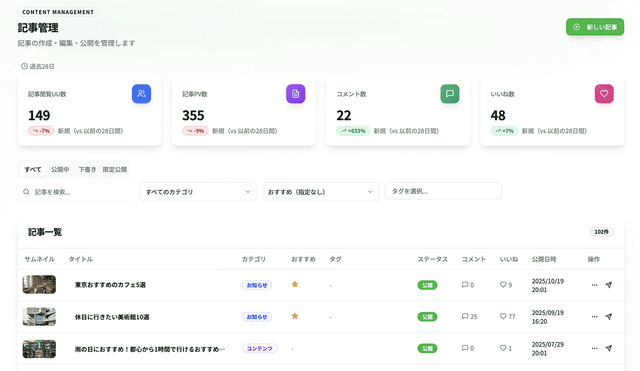The width and height of the screenshot is (640, 371).
Task: Open thumbnail of 雨の日におすすめ article
Action: tap(39, 349)
